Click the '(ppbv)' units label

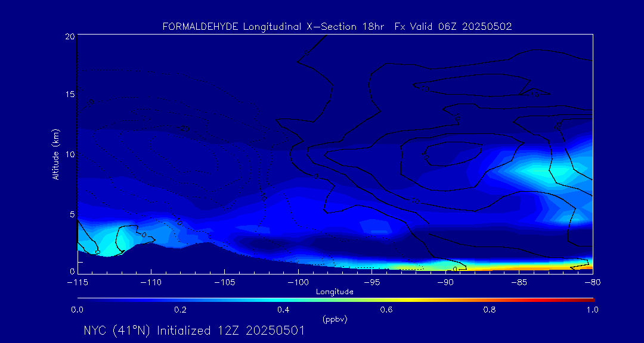(x=335, y=320)
